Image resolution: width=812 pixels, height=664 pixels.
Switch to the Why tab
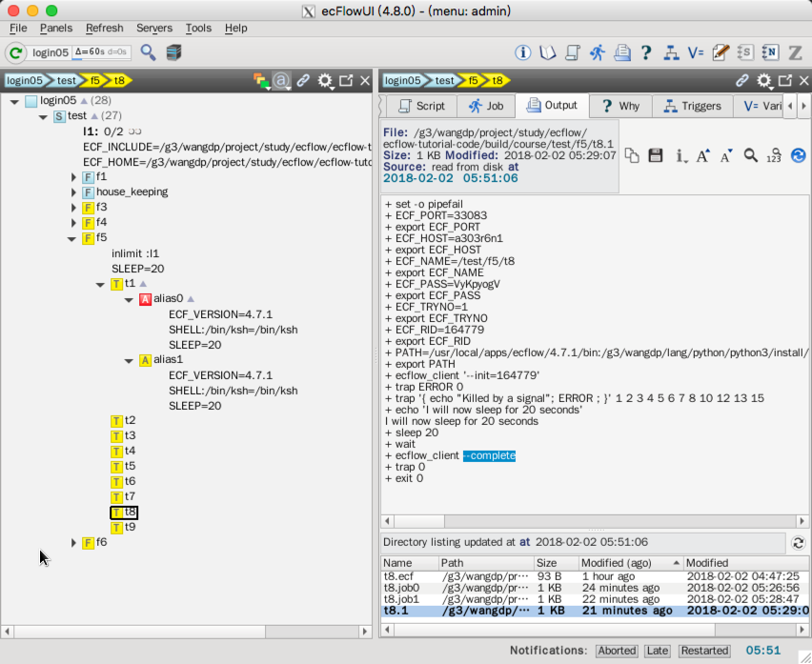pyautogui.click(x=620, y=106)
